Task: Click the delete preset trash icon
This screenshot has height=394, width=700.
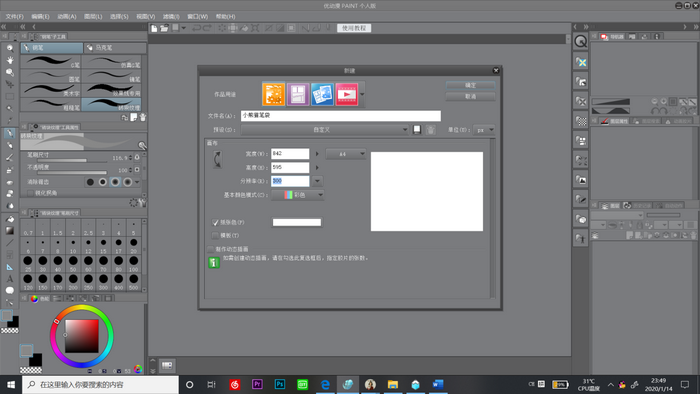Action: tap(430, 130)
